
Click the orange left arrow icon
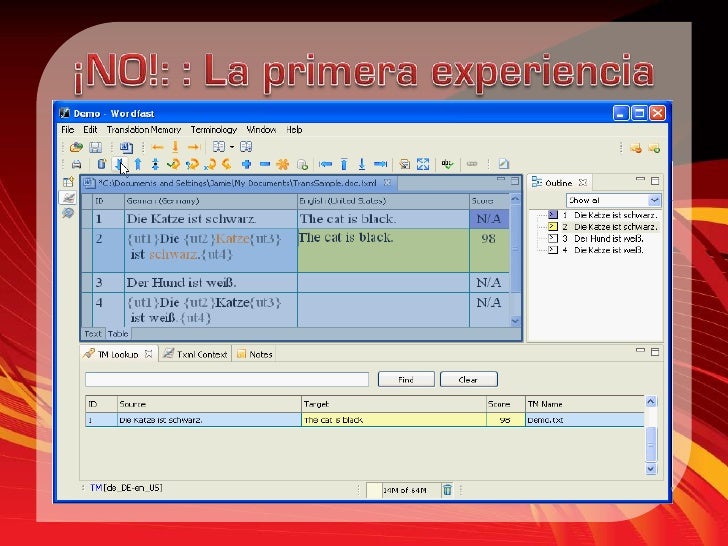[x=157, y=148]
